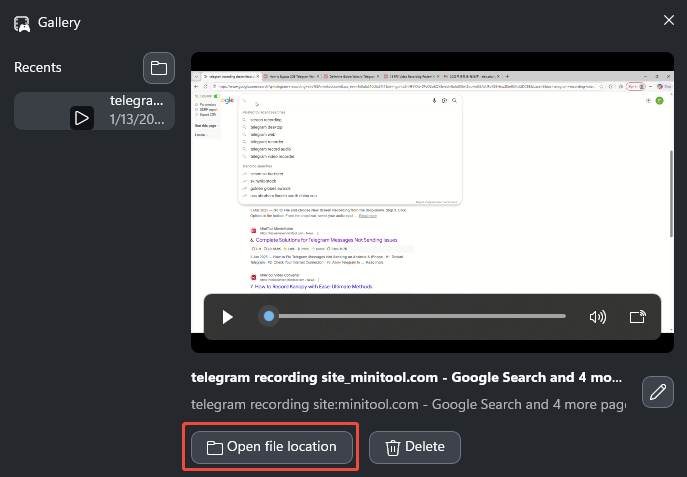Start video playback with the play button
This screenshot has height=477, width=687.
(227, 317)
